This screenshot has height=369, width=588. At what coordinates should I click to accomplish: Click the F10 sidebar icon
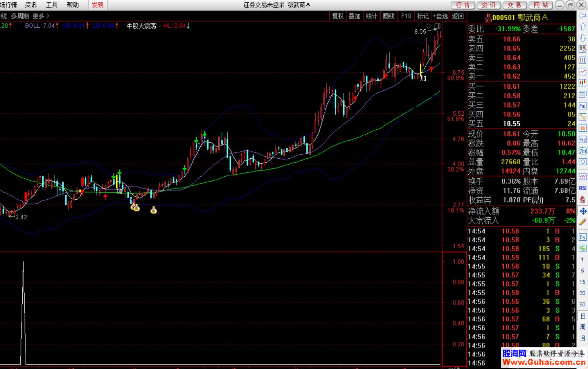coord(583,106)
